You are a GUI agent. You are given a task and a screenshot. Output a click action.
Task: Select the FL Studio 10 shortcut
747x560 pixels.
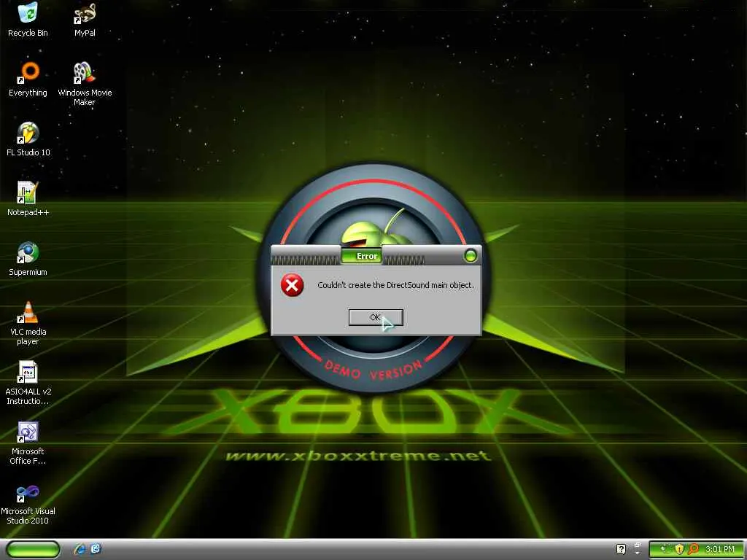click(x=28, y=139)
